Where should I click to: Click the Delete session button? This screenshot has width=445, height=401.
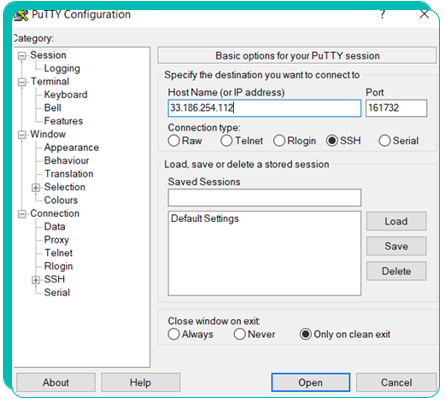[396, 271]
